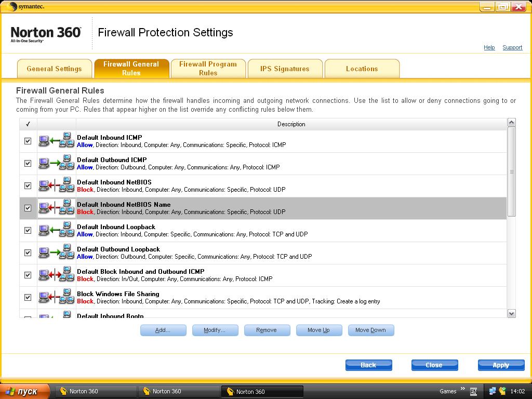The height and width of the screenshot is (399, 532).
Task: Select the Firewall General Rules tab
Action: pyautogui.click(x=131, y=69)
